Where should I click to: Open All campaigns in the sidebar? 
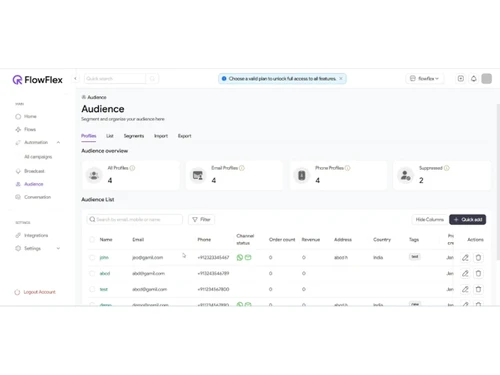[38, 157]
